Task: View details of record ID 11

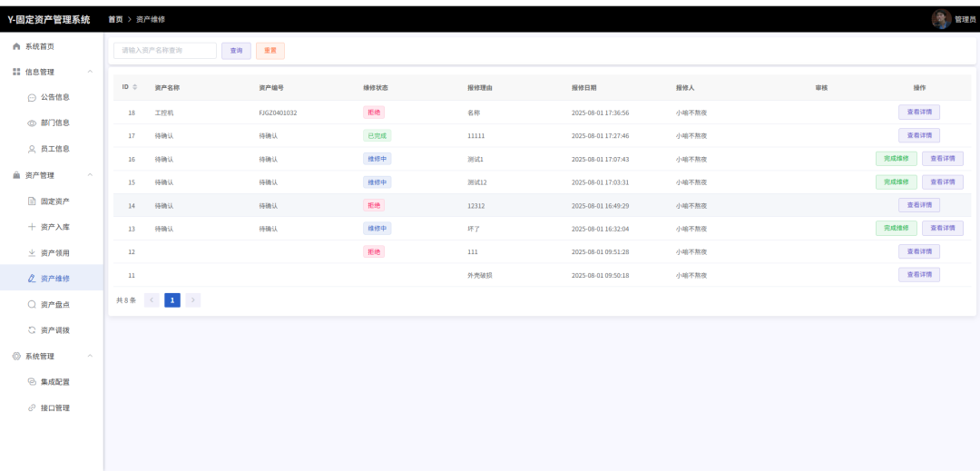Action: click(x=918, y=275)
